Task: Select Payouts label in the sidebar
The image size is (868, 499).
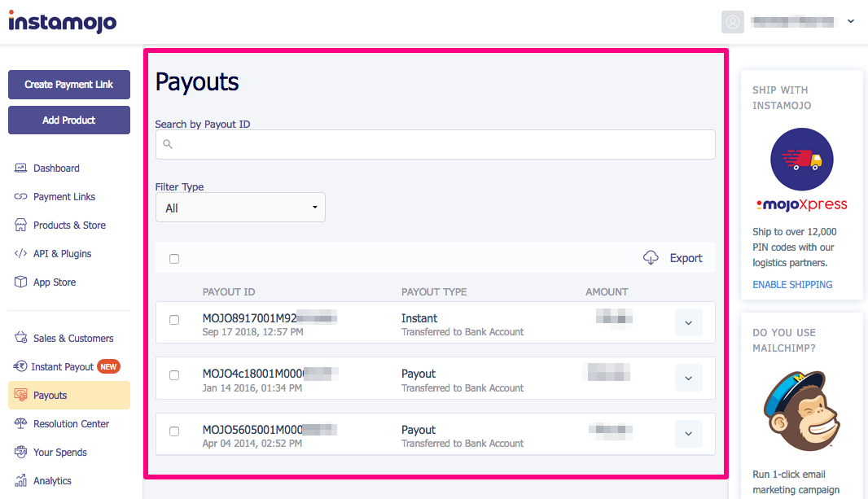Action: (50, 396)
